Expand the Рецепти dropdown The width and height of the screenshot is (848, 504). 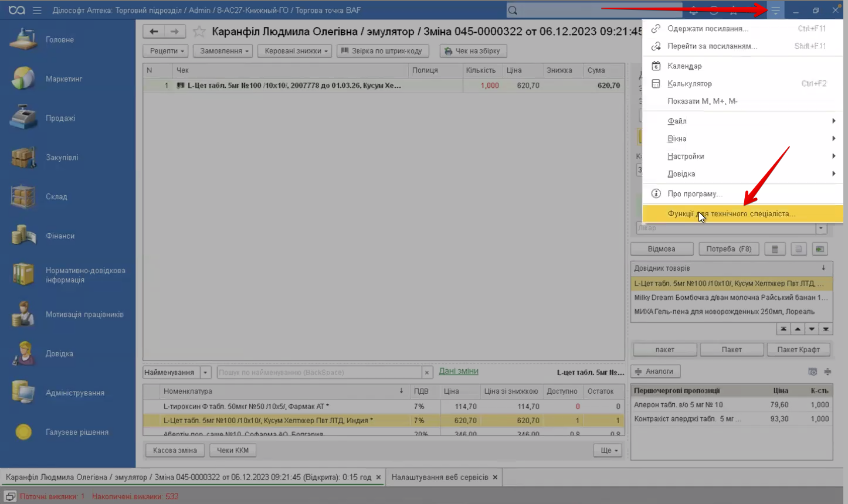click(x=166, y=51)
